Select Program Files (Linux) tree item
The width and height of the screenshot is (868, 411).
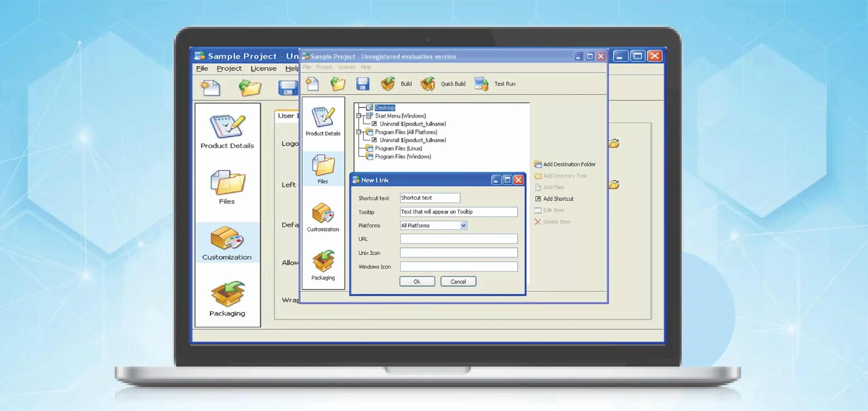[398, 149]
